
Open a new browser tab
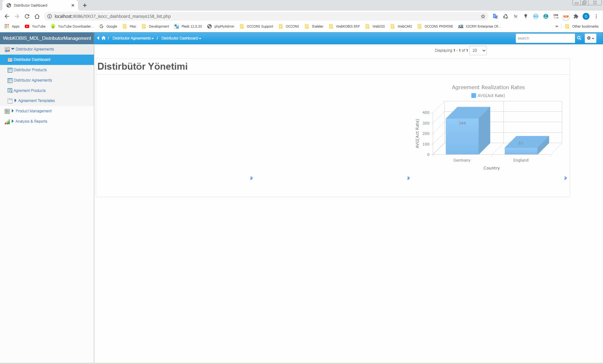(x=85, y=5)
